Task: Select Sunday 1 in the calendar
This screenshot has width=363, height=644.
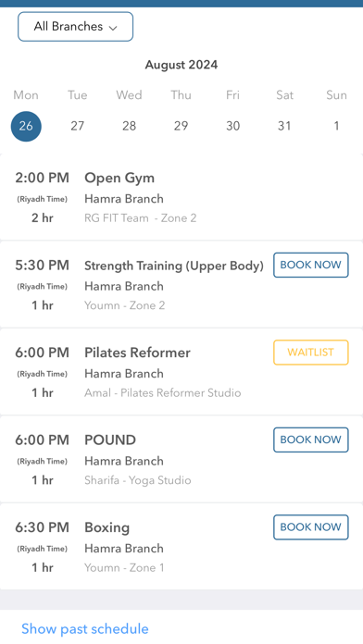Action: (x=336, y=126)
